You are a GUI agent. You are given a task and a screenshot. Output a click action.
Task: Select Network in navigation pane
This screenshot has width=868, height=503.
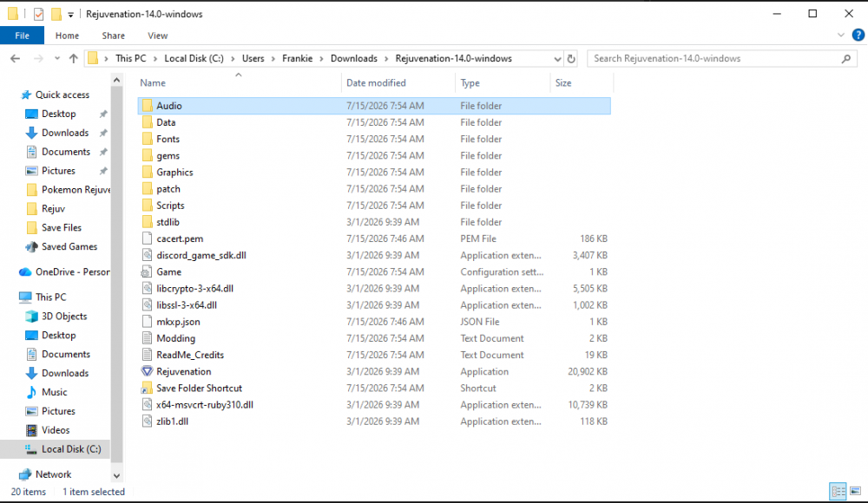click(x=53, y=474)
